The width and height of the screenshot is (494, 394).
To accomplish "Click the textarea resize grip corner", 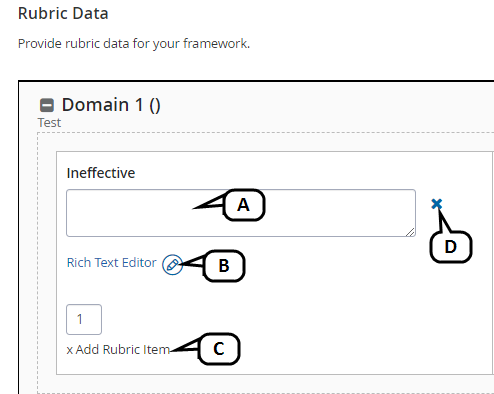I will pos(410,232).
